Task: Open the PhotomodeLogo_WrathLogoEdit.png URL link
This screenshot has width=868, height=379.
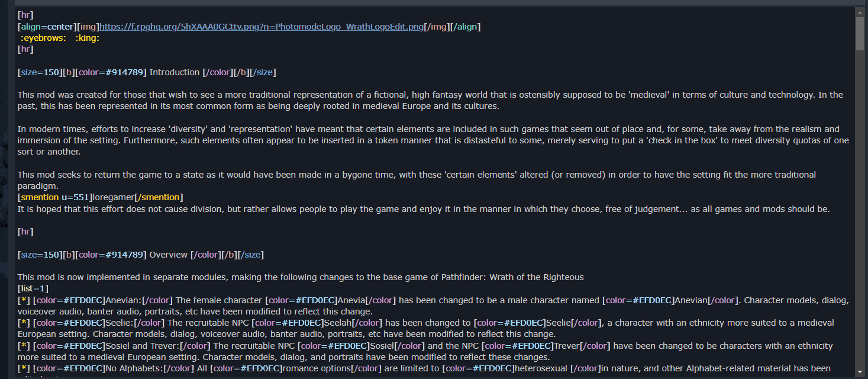Action: [x=262, y=27]
